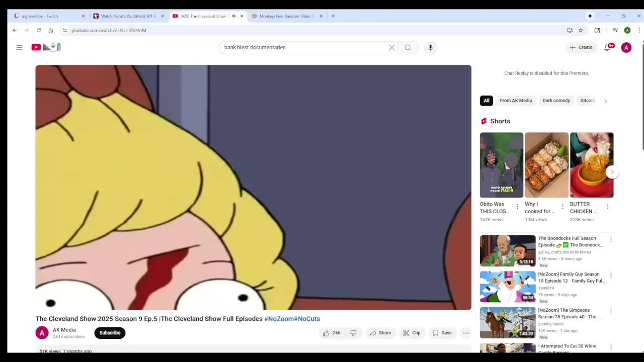Filter by Dark comedy chip

coord(556,101)
